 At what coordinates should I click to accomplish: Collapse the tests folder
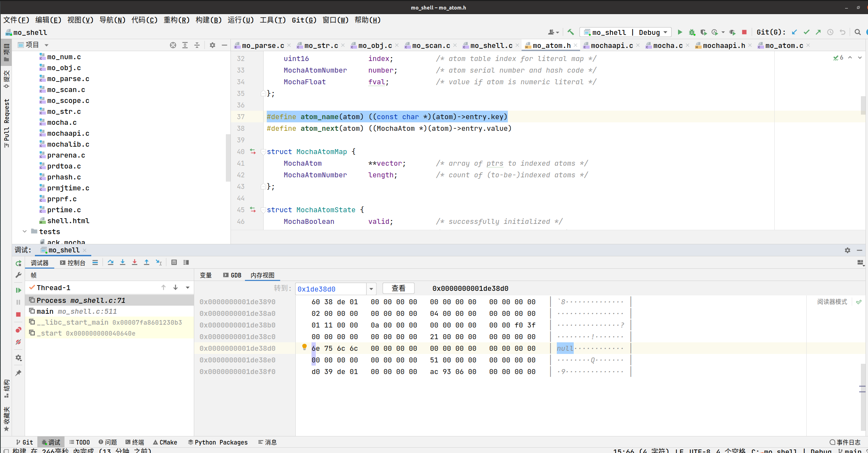tap(24, 232)
